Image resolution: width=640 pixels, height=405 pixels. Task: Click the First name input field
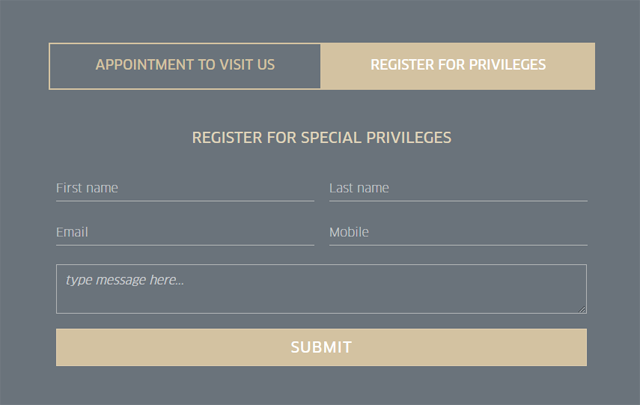pyautogui.click(x=185, y=188)
